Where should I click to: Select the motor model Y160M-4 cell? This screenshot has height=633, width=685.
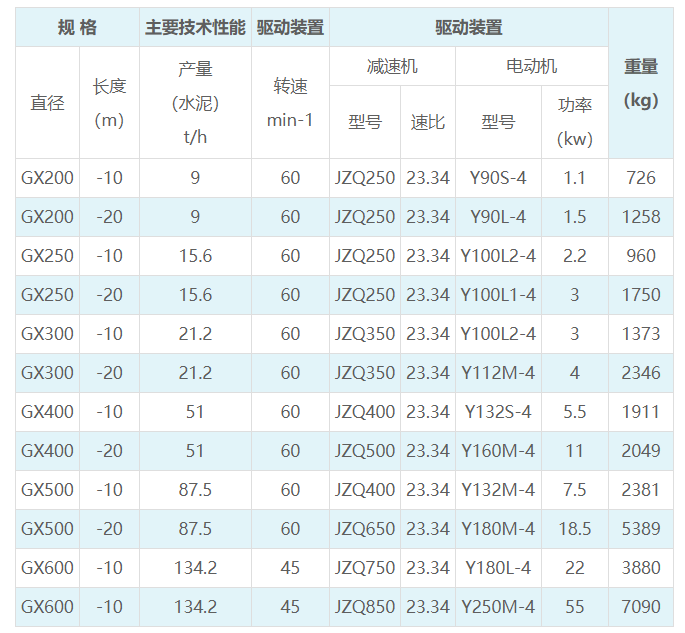tap(498, 451)
